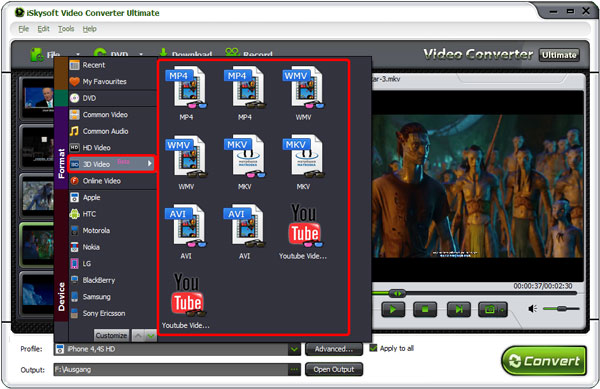This screenshot has width=600, height=389.
Task: Expand the 3D Video submenu arrow
Action: click(150, 164)
